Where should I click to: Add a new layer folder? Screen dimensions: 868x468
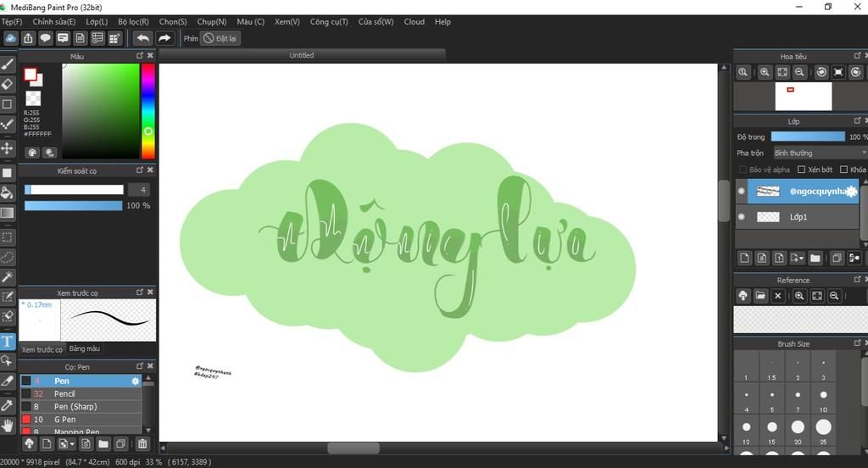tap(815, 258)
